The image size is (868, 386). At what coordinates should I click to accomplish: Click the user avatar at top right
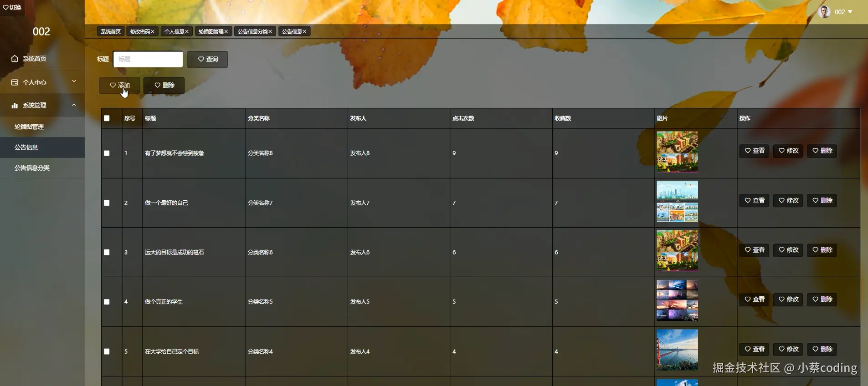(x=824, y=12)
